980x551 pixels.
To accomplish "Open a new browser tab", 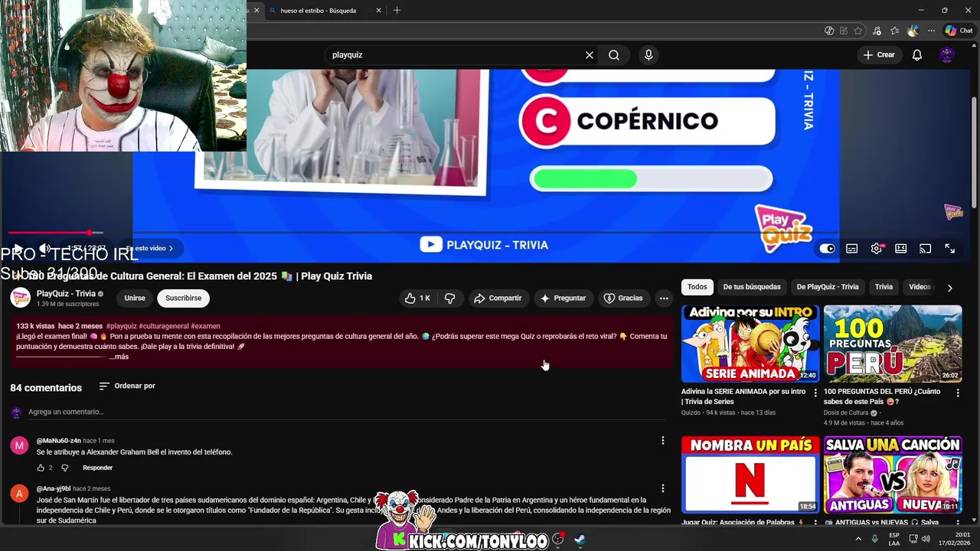I will point(397,11).
